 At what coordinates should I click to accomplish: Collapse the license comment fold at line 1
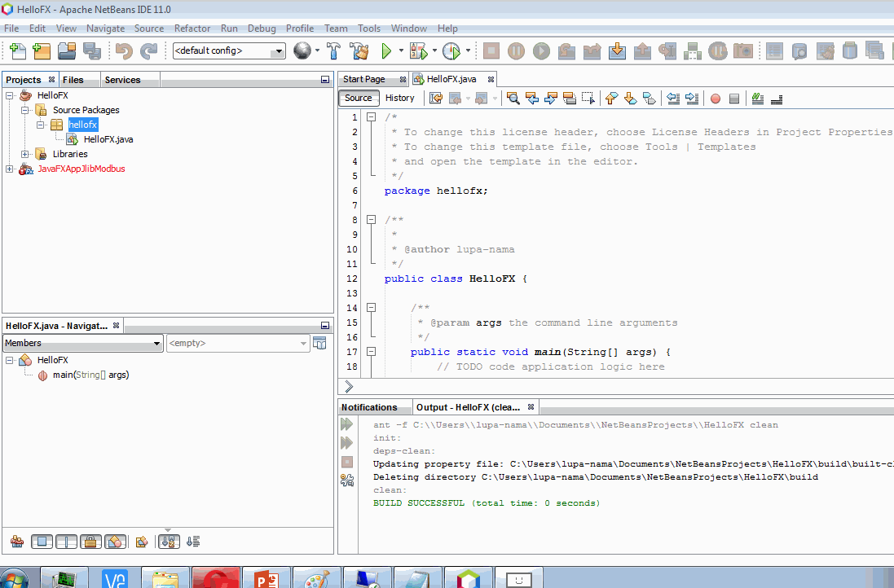(371, 116)
